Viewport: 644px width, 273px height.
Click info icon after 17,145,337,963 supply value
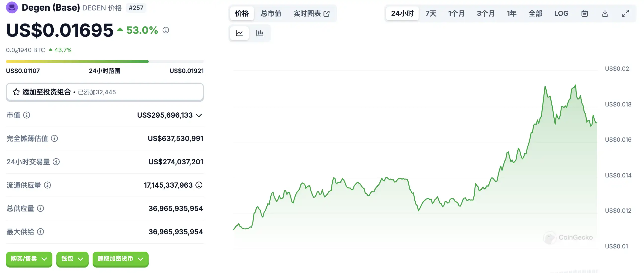(199, 185)
